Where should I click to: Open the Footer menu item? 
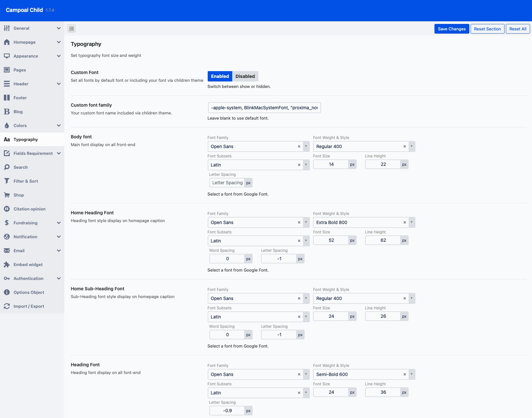tap(20, 98)
